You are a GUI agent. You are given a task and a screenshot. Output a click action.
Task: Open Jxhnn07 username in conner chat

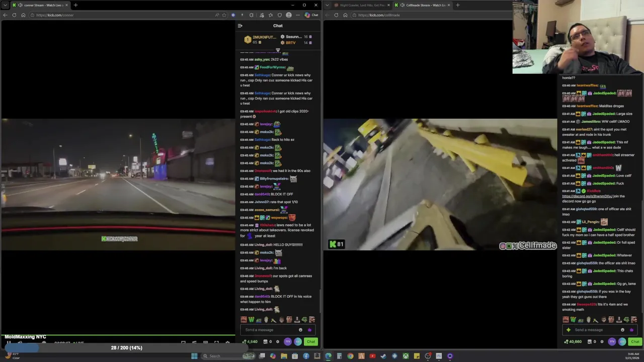point(262,202)
